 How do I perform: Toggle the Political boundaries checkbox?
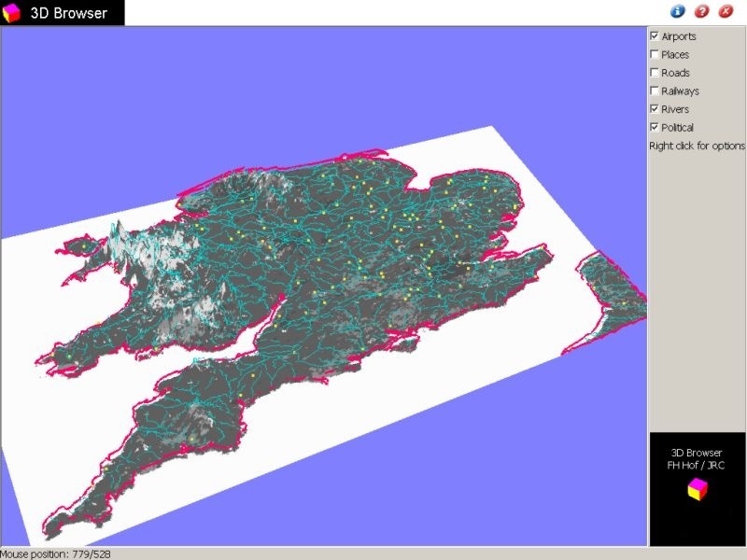click(655, 127)
